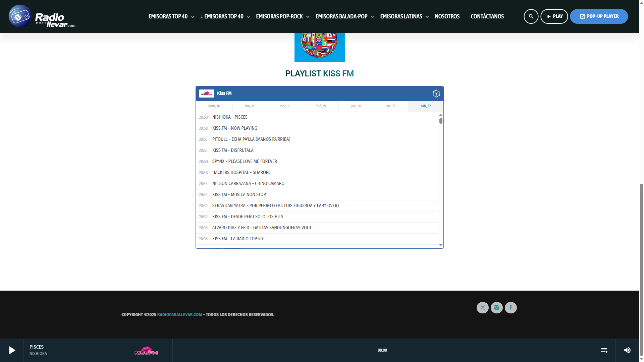Screen dimensions: 644x362
Task: Select the dom, 16 day tab
Action: click(x=214, y=106)
